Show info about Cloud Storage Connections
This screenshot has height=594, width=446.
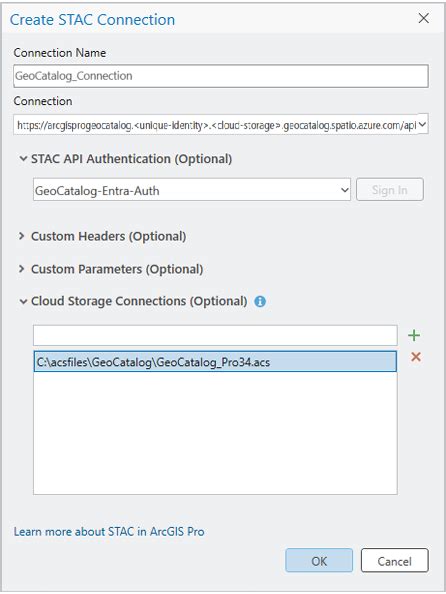pos(260,302)
